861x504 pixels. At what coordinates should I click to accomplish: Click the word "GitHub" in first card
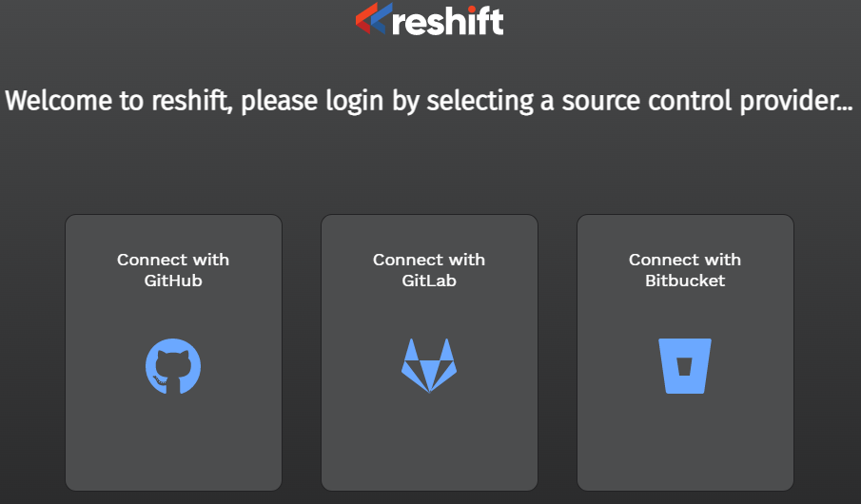173,281
